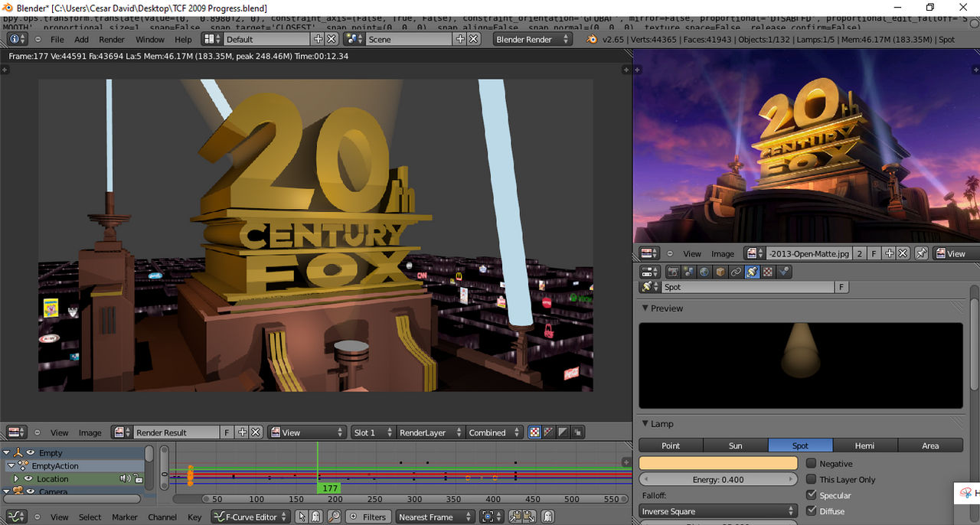Open Object Constraints chain tab

[736, 272]
